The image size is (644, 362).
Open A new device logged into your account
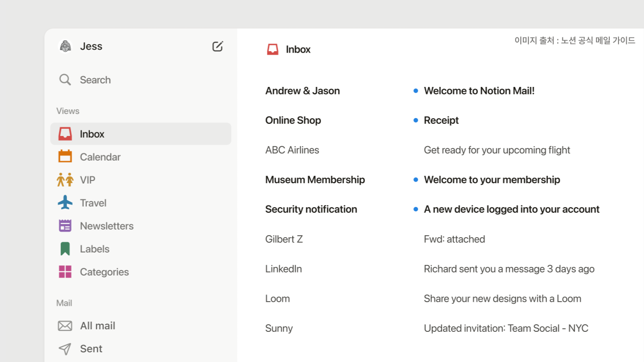(512, 210)
